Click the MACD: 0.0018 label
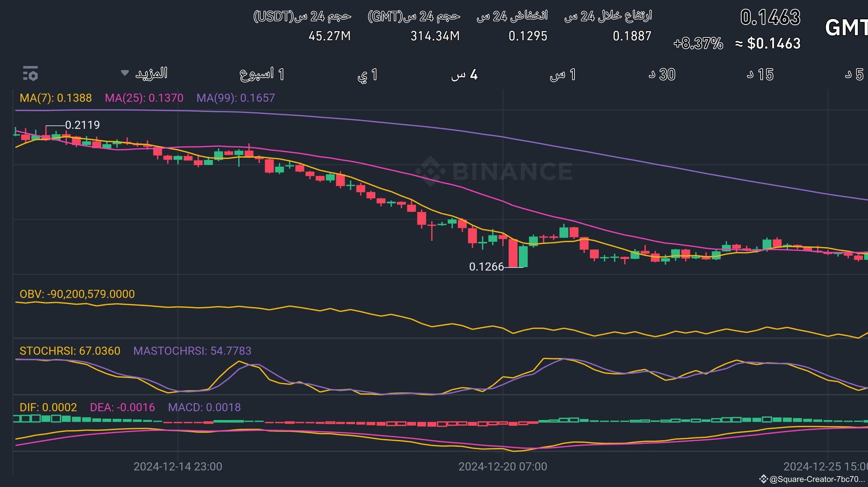Viewport: 868px width, 487px height. pyautogui.click(x=204, y=407)
